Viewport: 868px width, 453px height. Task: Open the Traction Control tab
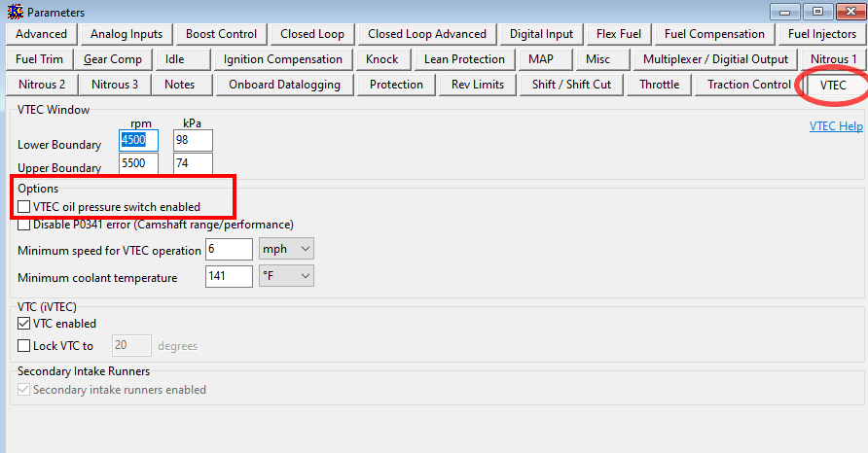pos(749,86)
